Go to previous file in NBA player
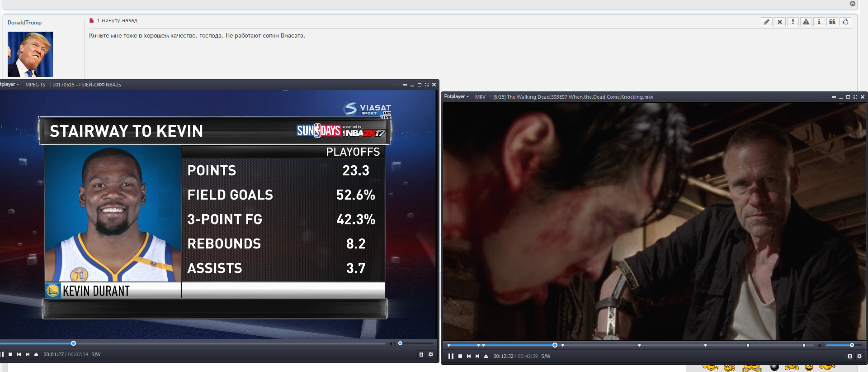This screenshot has width=868, height=372. 19,354
